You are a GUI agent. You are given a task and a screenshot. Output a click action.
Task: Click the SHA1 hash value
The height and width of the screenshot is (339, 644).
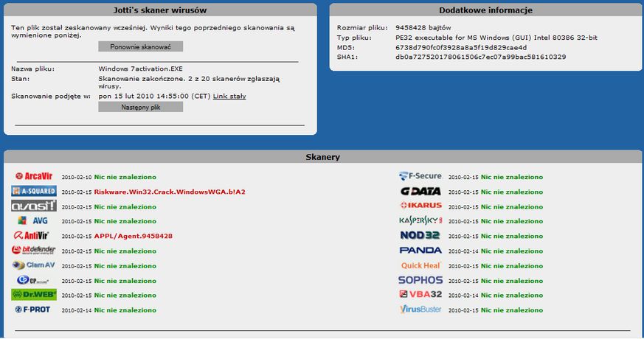click(x=480, y=57)
